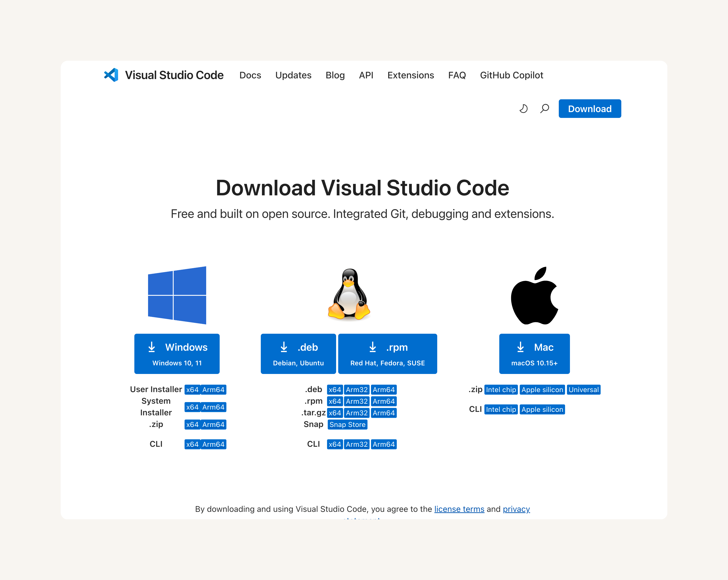This screenshot has height=580, width=728.
Task: Select Arm32 in Linux .tar.gz row
Action: [357, 413]
